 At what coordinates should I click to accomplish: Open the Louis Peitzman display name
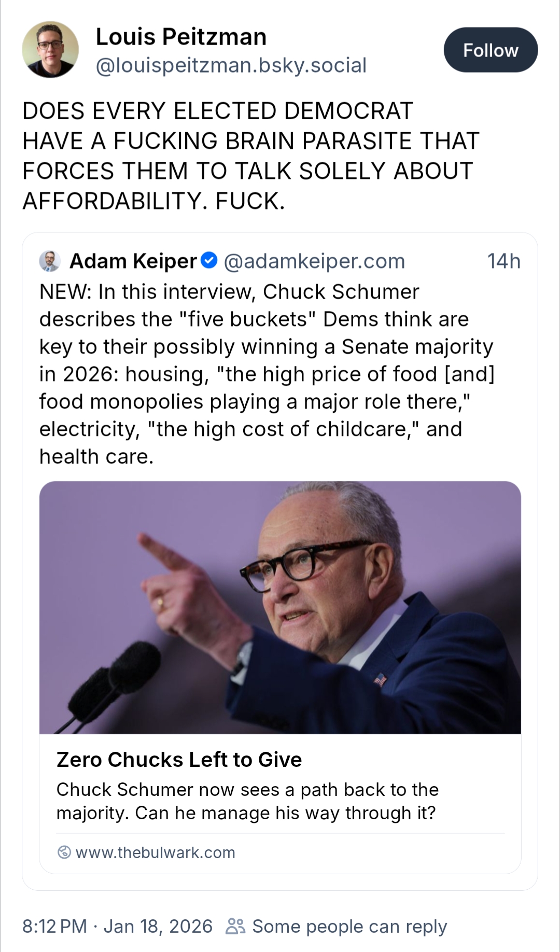coord(181,37)
